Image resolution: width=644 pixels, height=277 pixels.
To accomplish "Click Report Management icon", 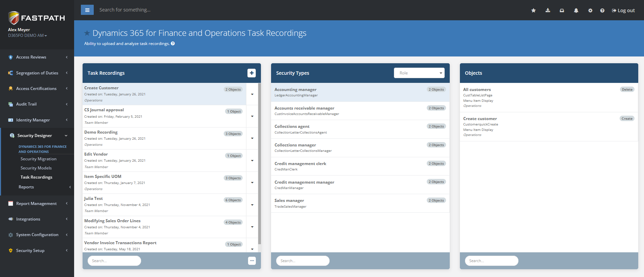I will click(x=10, y=204).
